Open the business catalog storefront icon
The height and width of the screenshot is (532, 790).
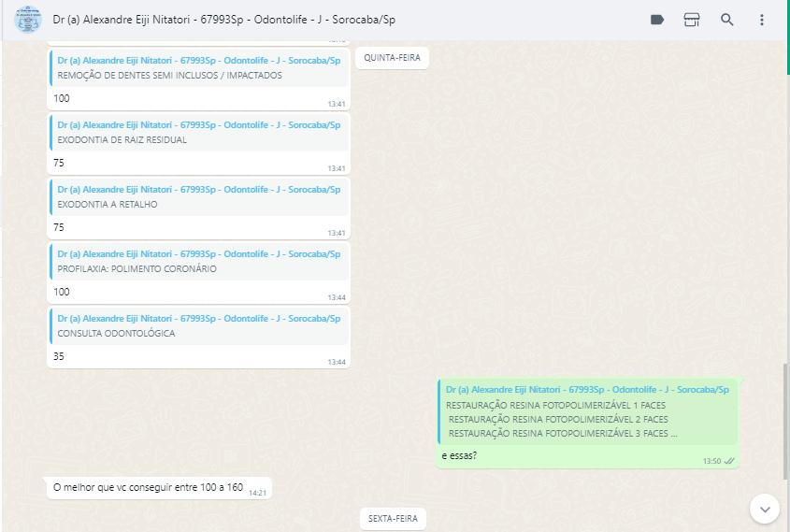point(692,20)
